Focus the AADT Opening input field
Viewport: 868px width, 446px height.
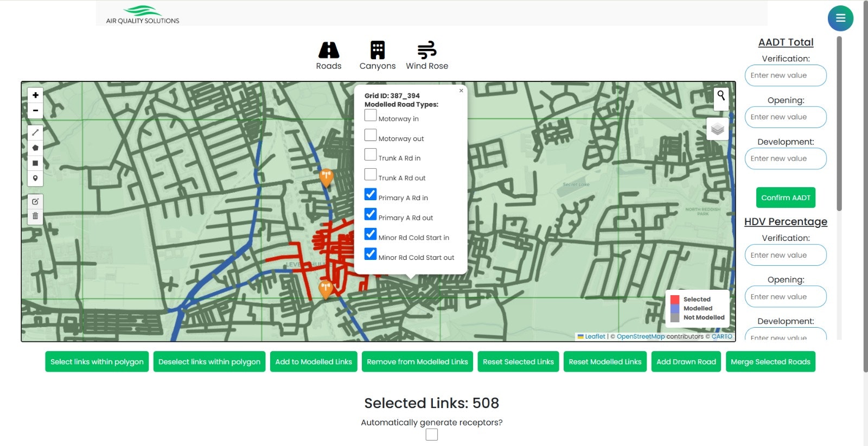[x=786, y=117]
